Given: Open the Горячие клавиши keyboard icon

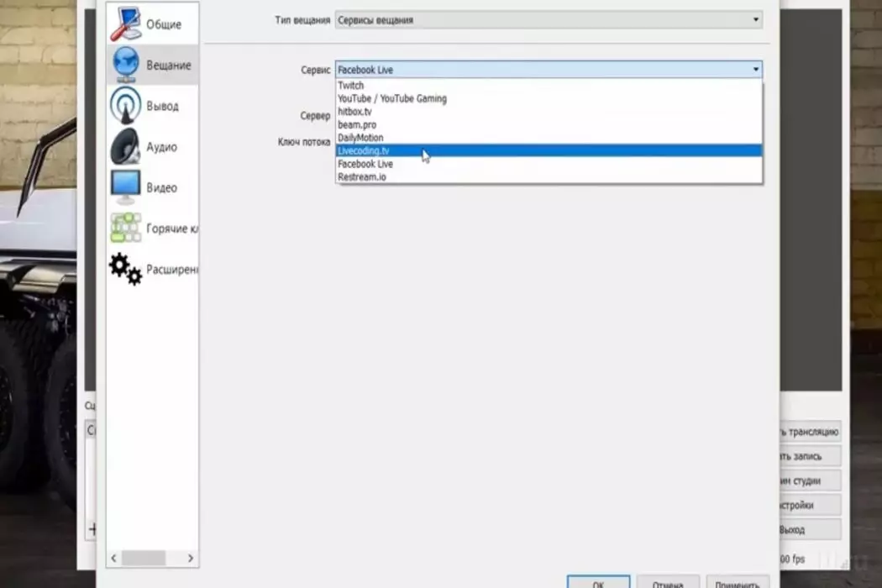Looking at the screenshot, I should (125, 228).
